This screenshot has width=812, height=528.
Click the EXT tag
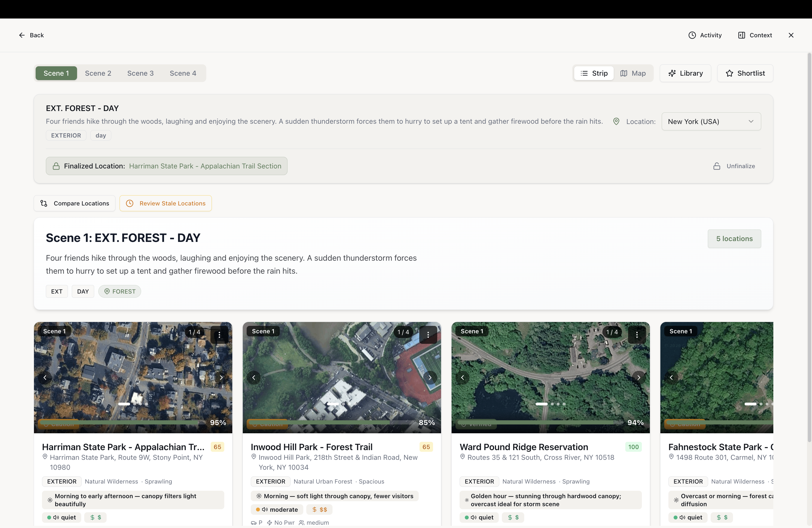coord(57,291)
